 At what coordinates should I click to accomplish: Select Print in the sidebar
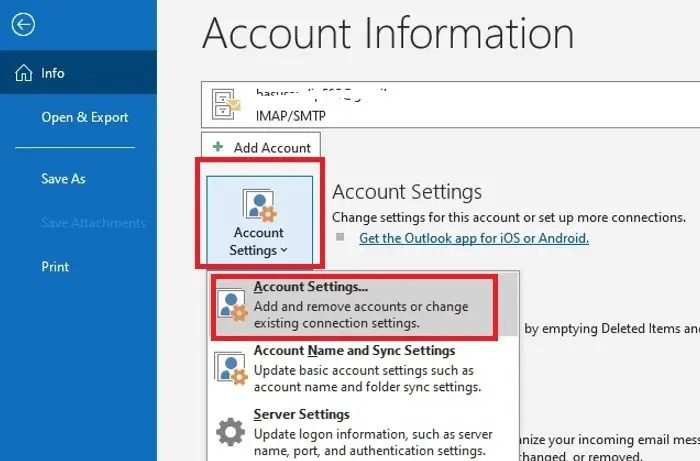[x=55, y=266]
